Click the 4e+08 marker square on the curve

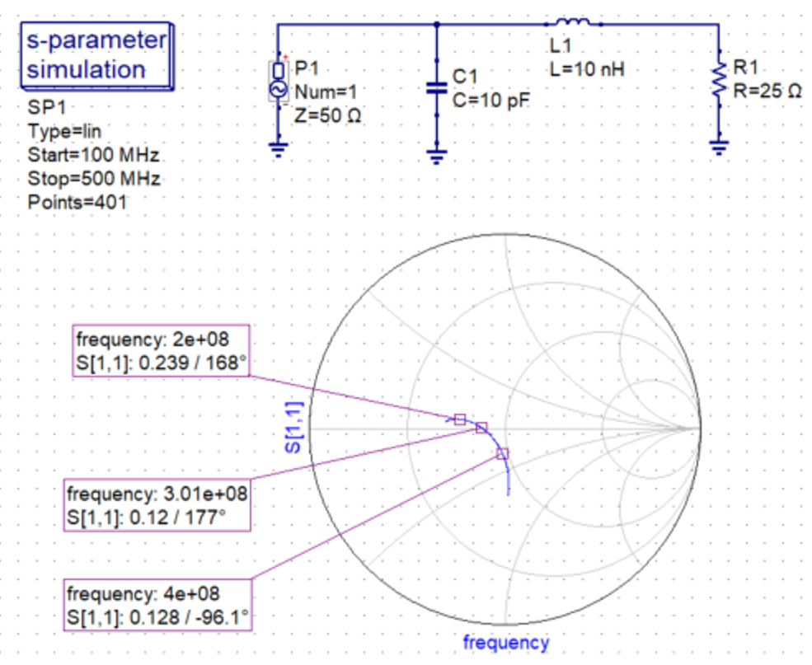coord(502,454)
